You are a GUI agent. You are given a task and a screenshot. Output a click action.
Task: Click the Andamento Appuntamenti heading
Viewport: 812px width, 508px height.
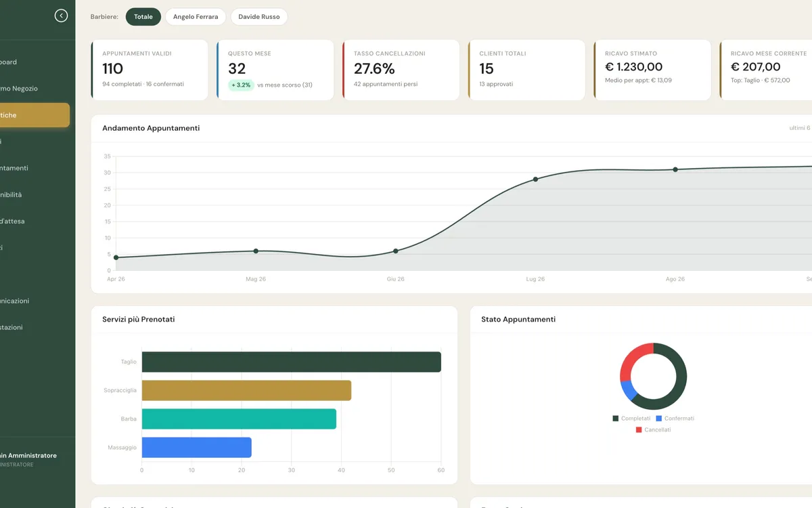coord(151,128)
